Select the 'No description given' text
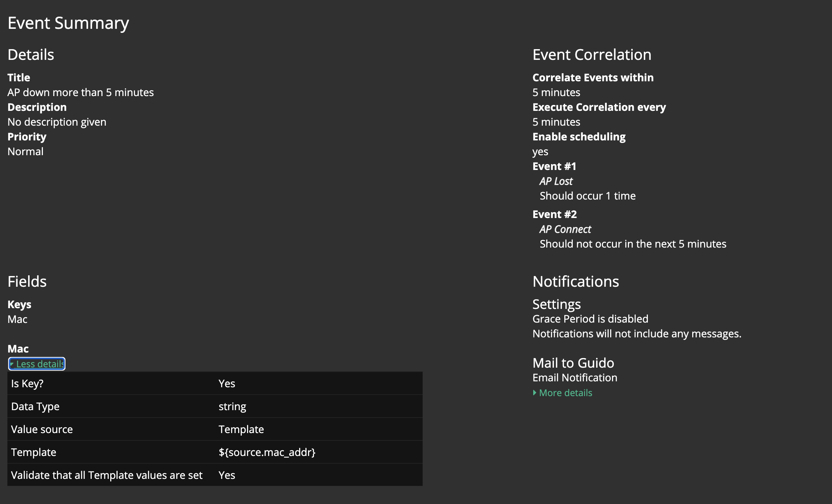The height and width of the screenshot is (504, 832). tap(57, 122)
